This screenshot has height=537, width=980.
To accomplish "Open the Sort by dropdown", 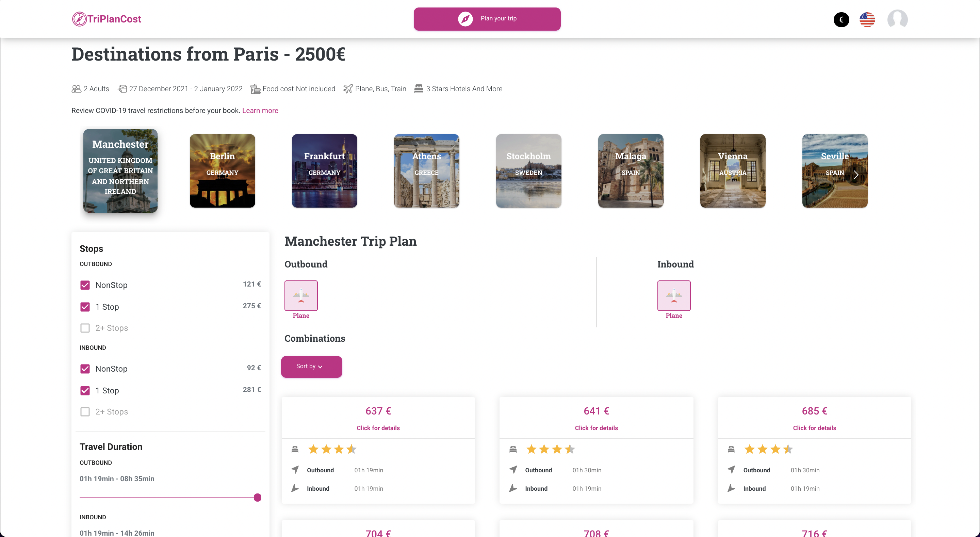I will 312,367.
